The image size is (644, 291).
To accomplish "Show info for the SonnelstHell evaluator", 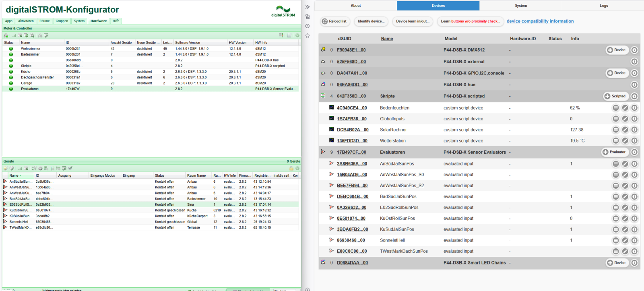I will pos(634,240).
